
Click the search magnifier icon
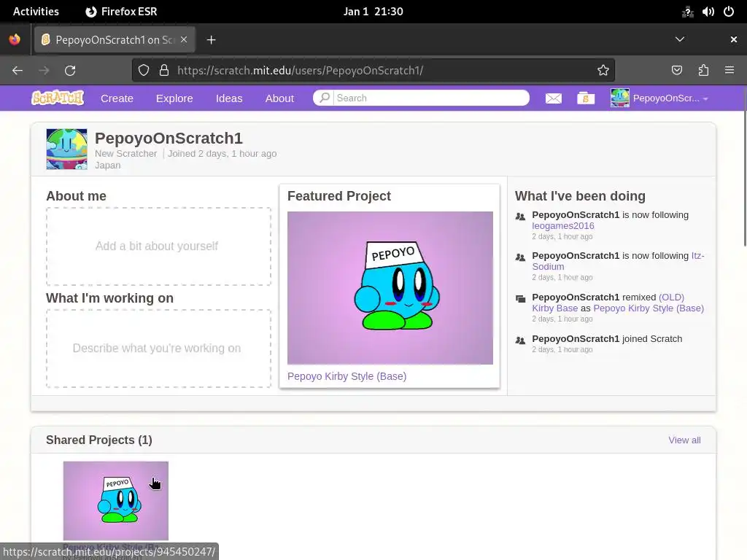325,98
